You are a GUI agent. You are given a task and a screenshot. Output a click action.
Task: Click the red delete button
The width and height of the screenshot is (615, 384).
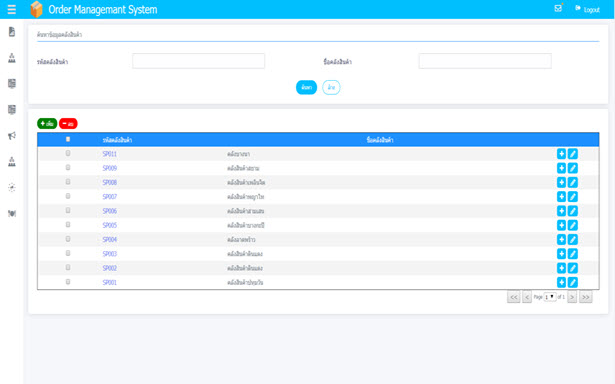pos(68,124)
